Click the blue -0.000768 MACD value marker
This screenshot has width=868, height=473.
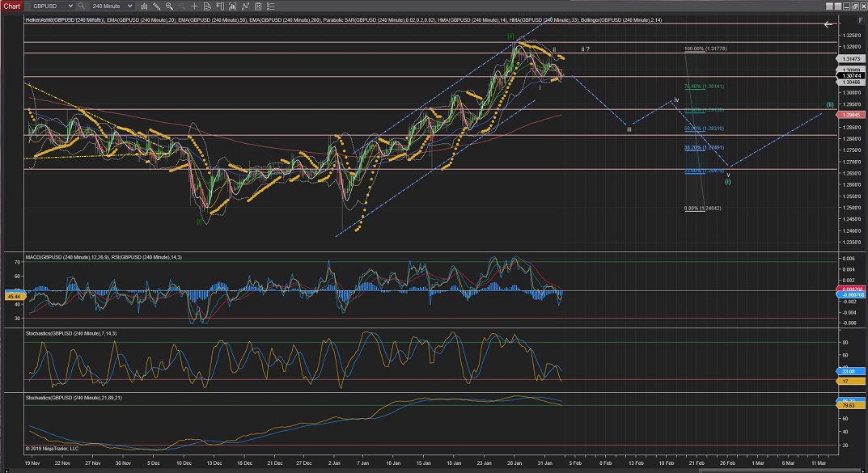click(x=853, y=295)
